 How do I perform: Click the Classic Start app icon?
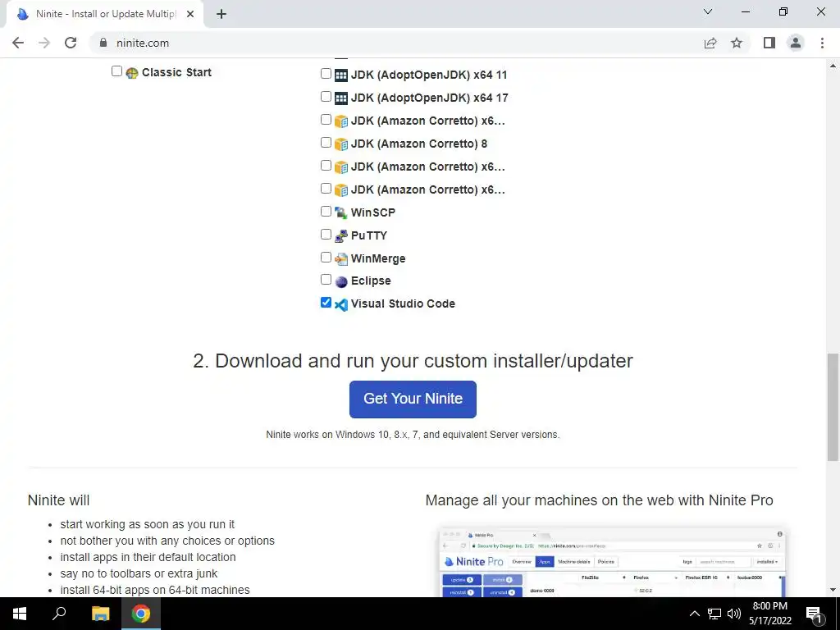click(132, 73)
